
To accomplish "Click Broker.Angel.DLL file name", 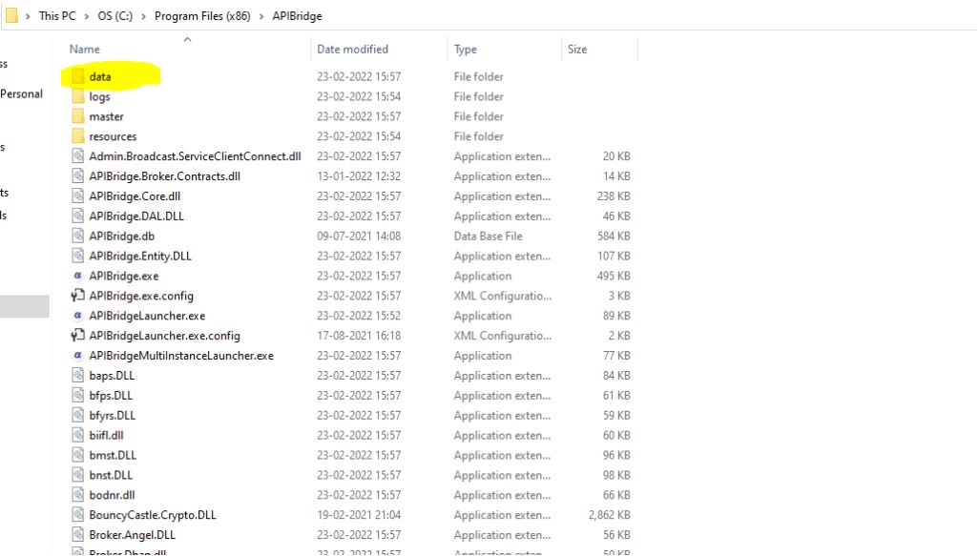I will (132, 535).
